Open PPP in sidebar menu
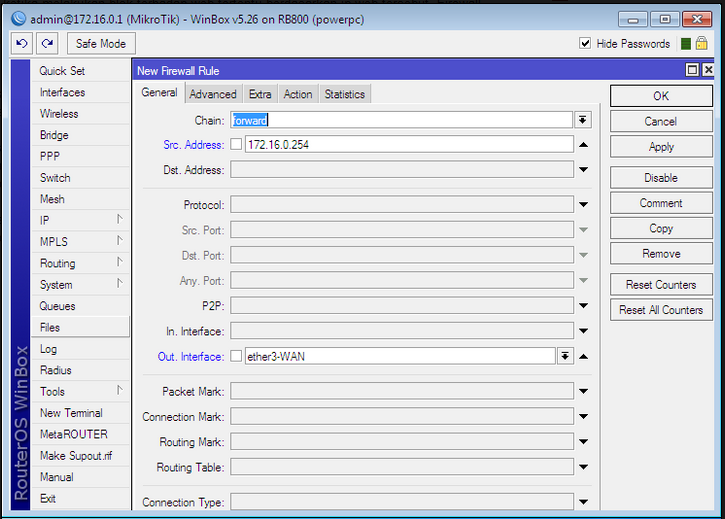725x519 pixels. coord(80,156)
